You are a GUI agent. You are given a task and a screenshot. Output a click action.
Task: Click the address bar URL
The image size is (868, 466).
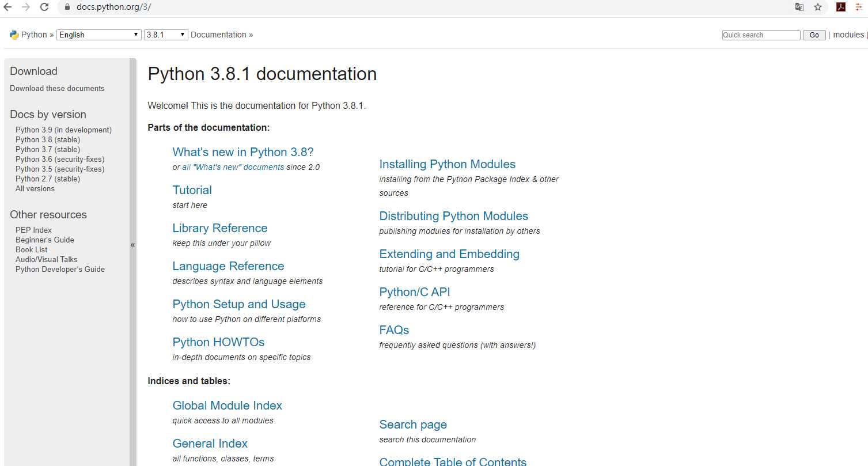tap(113, 7)
